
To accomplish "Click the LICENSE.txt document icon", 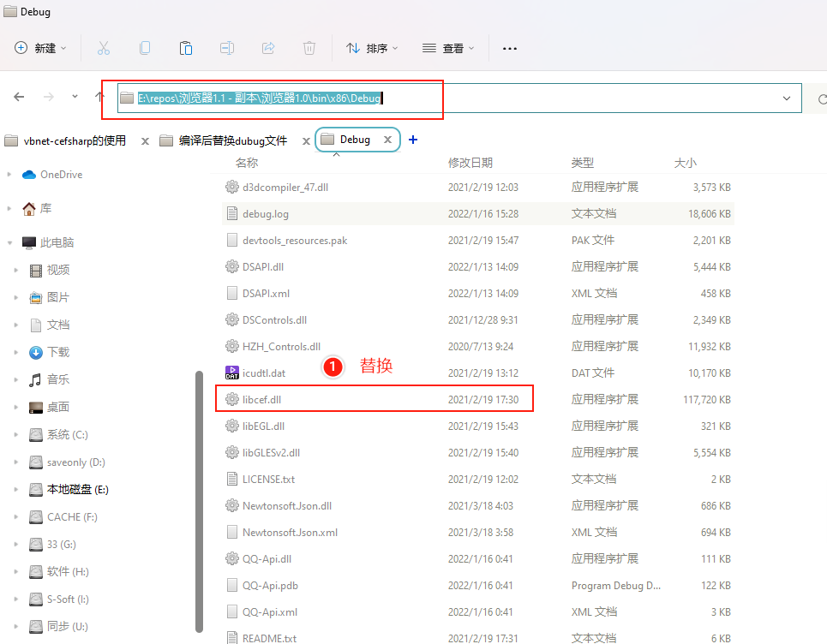I will [x=232, y=479].
